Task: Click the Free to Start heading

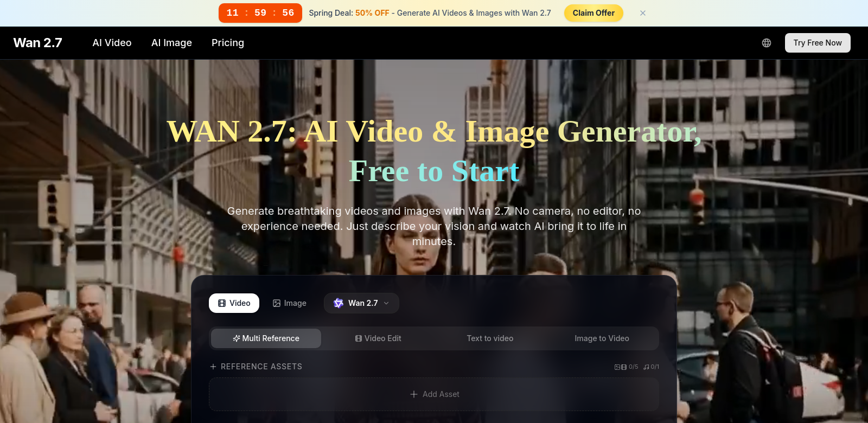Action: click(x=434, y=171)
